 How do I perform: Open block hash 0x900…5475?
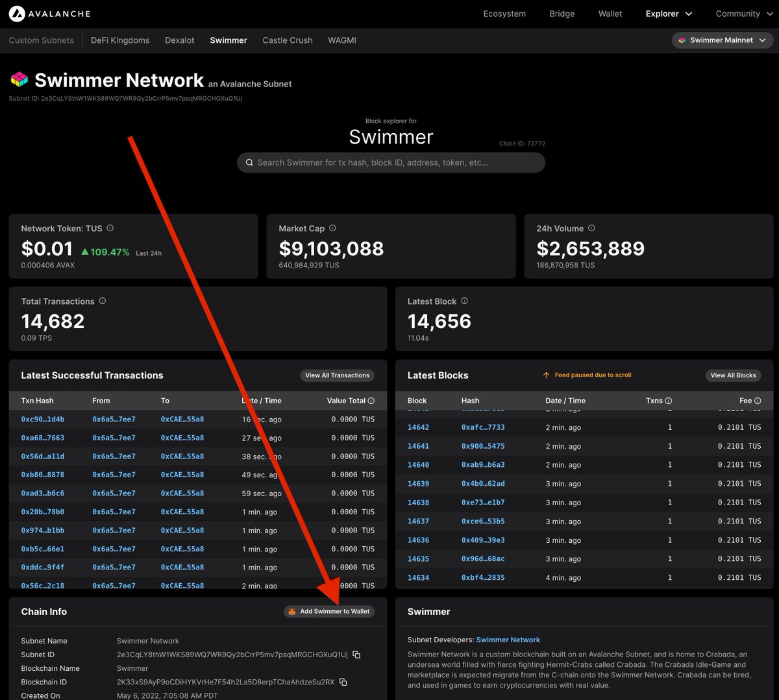click(x=483, y=446)
